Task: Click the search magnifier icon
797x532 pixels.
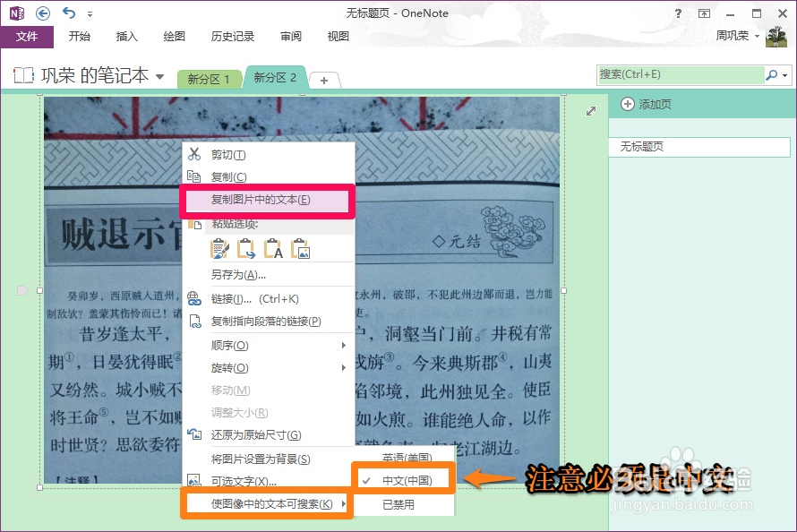Action: pyautogui.click(x=772, y=75)
